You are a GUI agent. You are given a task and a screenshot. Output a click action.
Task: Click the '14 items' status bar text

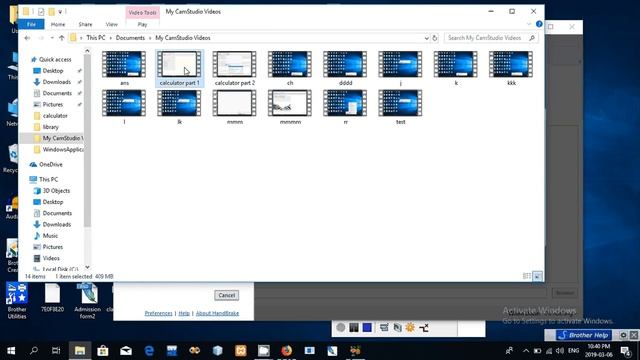pos(35,277)
